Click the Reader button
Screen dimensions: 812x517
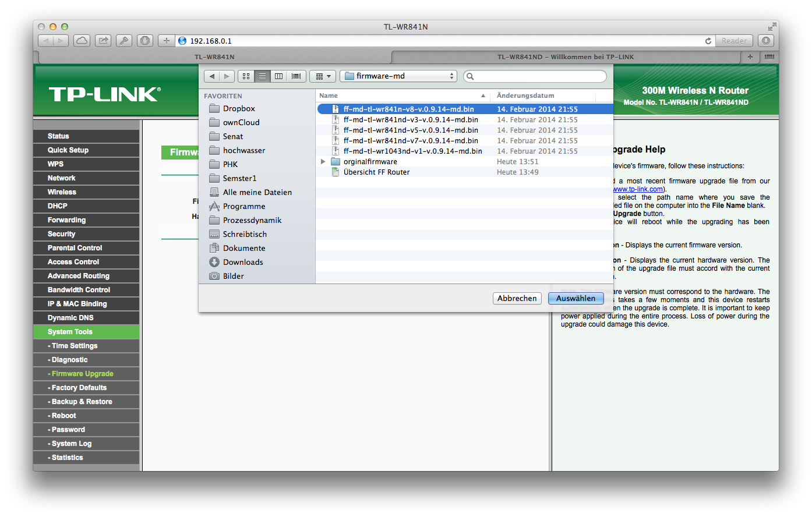pos(734,41)
